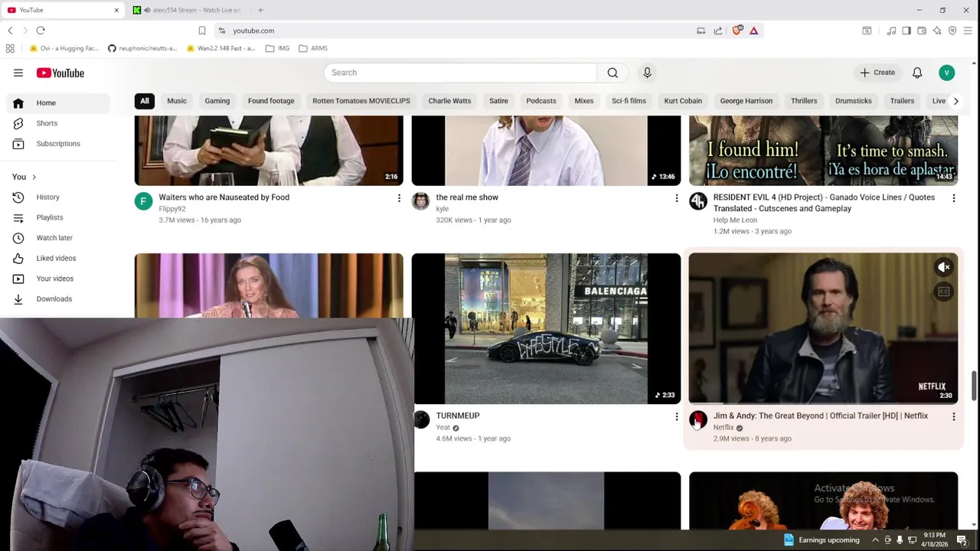Open the Brave Shields lion icon

(737, 31)
